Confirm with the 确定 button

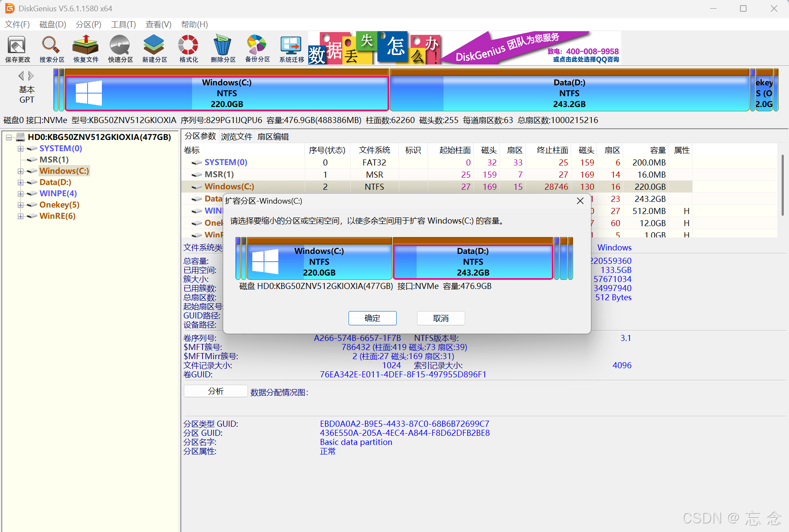point(372,318)
